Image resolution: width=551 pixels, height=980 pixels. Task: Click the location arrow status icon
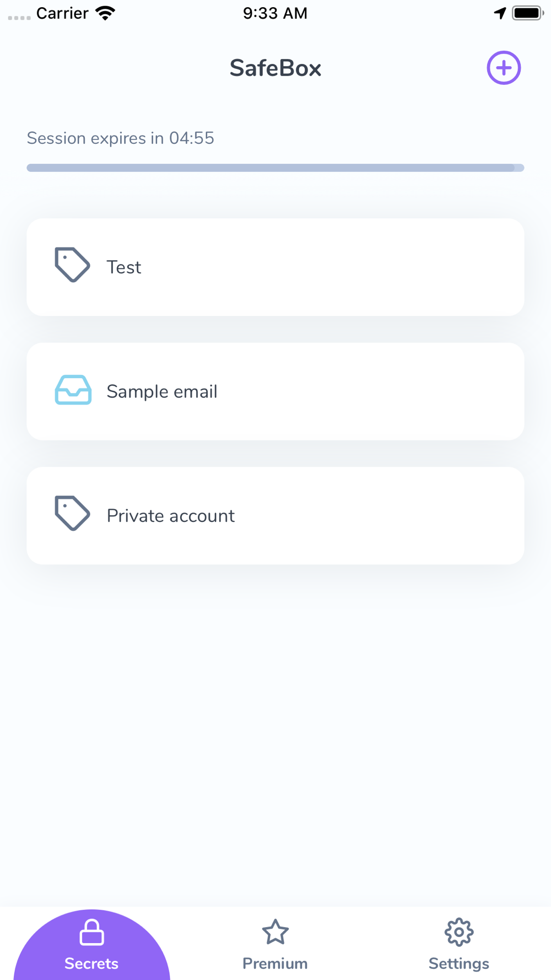(500, 13)
